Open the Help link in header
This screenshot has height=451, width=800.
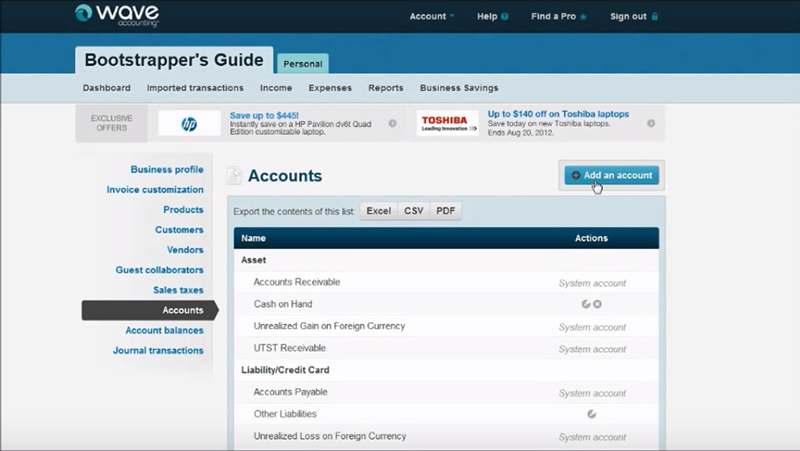point(492,16)
